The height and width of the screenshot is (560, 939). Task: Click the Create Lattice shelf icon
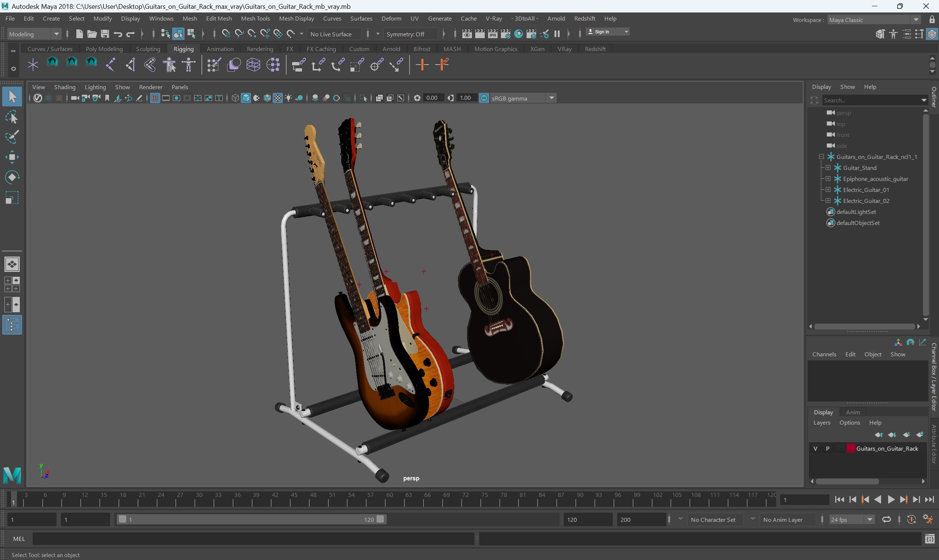253,65
